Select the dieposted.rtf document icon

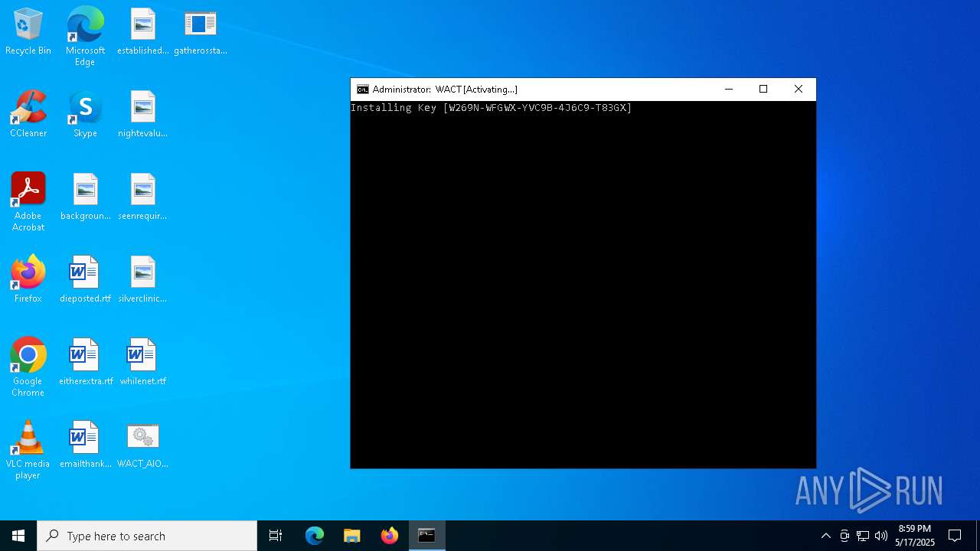click(x=85, y=280)
